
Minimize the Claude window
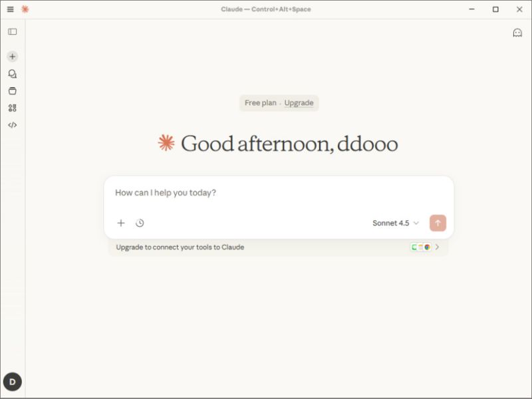[x=471, y=9]
